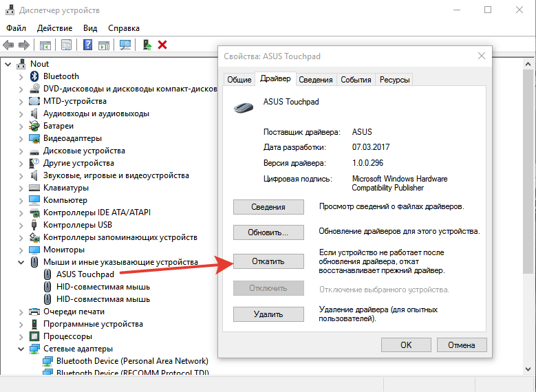Click the battery icon beside Батареи
The image size is (536, 392).
(34, 126)
